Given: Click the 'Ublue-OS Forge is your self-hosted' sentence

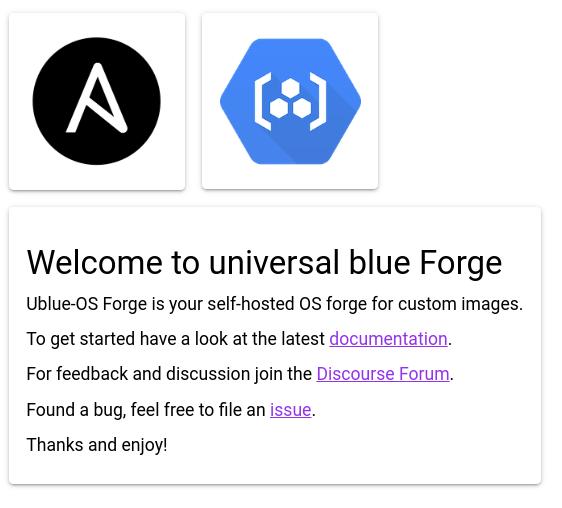Looking at the screenshot, I should click(161, 304).
